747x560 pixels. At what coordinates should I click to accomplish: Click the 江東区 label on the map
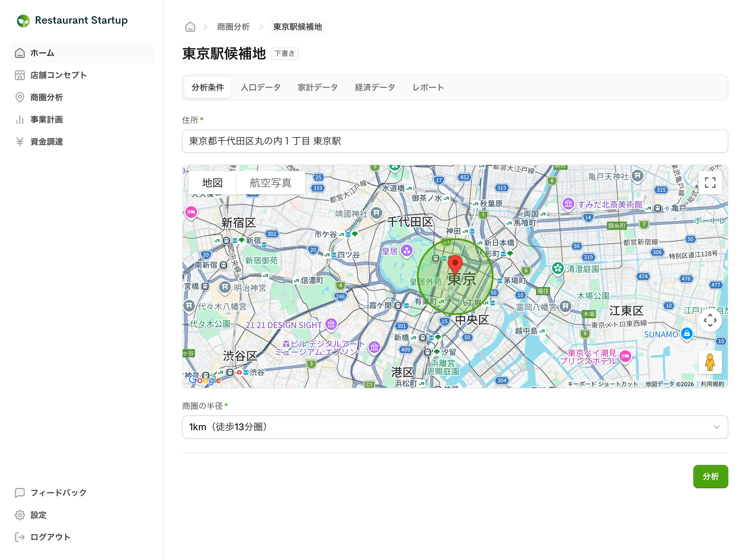click(626, 311)
